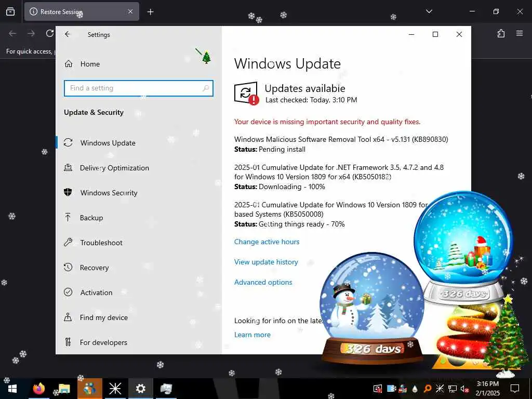Open the snowflake app on taskbar
Screen dimensions: 532x399
115,389
